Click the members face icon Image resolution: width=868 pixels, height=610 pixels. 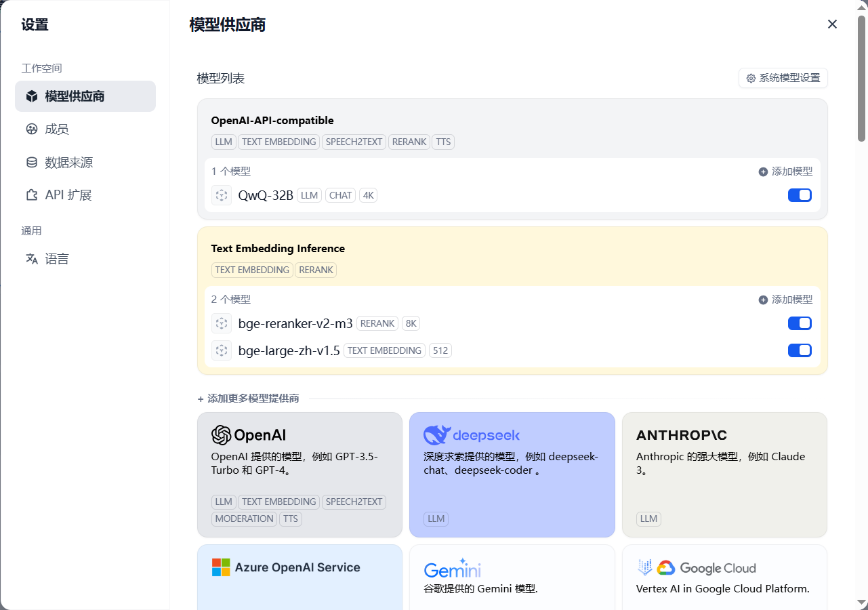coord(32,129)
